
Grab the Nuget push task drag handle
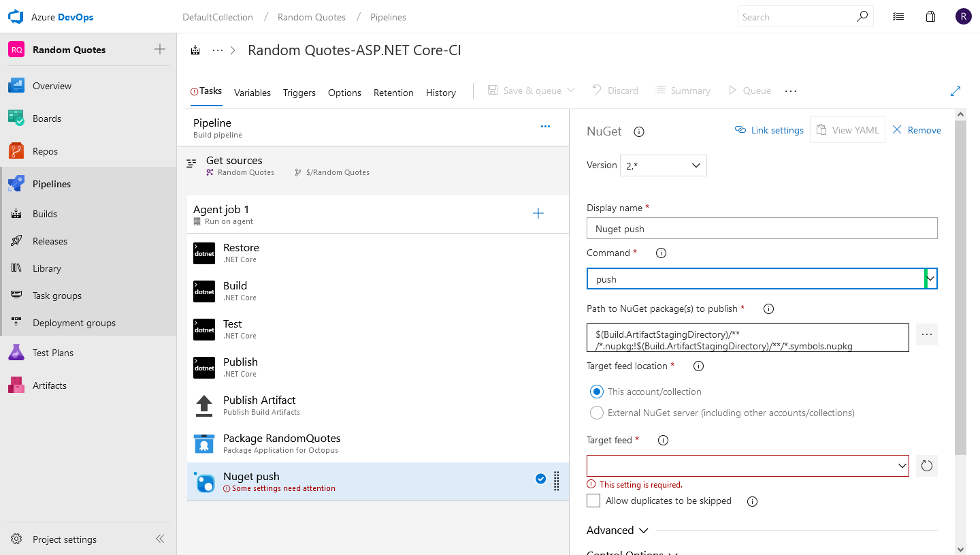tap(557, 481)
